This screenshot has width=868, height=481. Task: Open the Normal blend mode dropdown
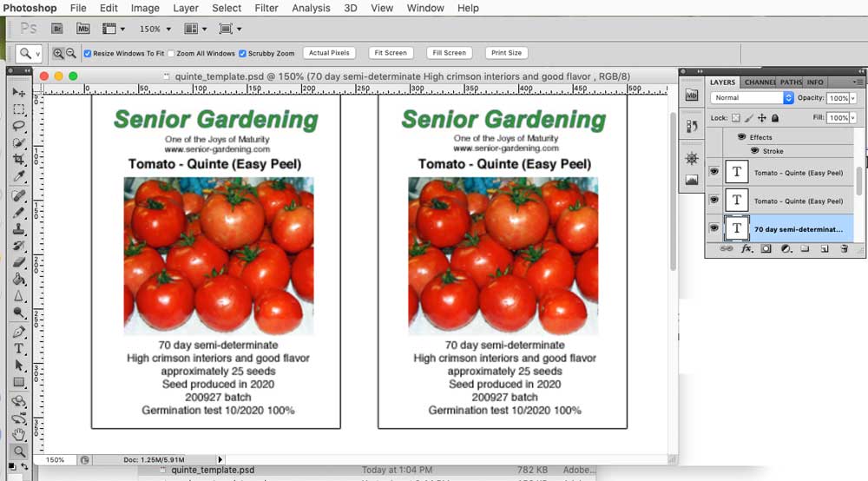(x=752, y=98)
